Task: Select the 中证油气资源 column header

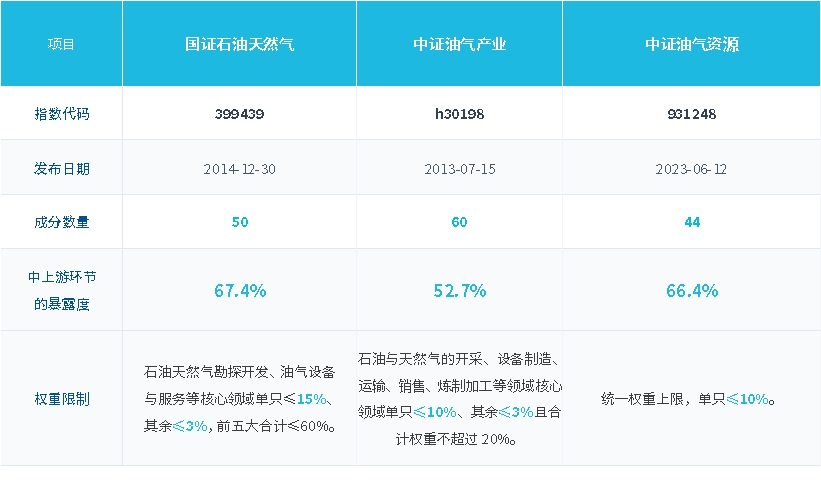Action: (692, 44)
